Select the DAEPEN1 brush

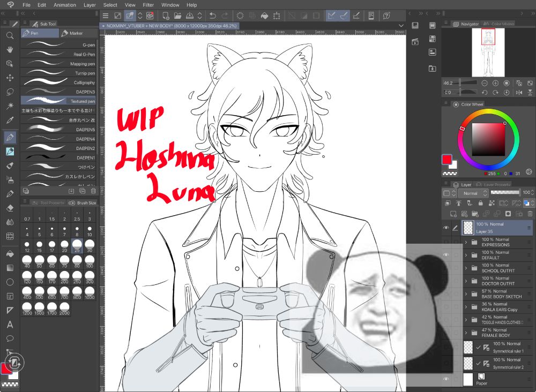(x=59, y=157)
